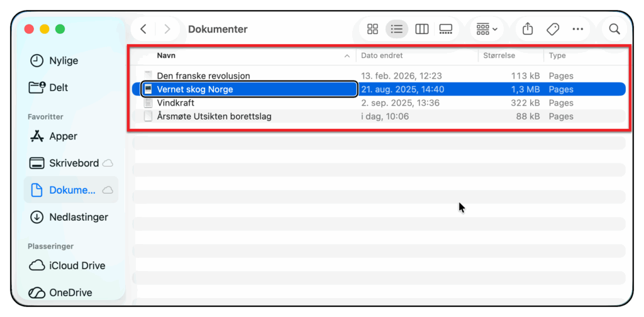The height and width of the screenshot is (317, 644).
Task: Click the green full-screen window button
Action: click(60, 29)
